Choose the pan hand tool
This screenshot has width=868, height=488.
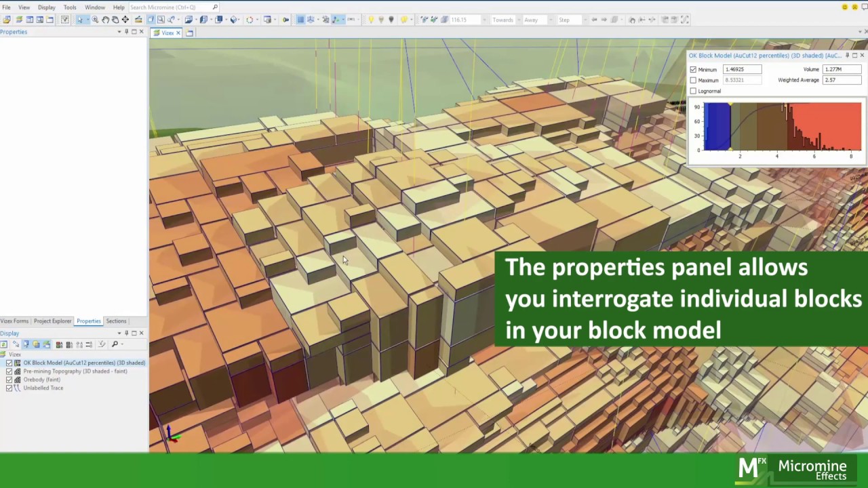pos(106,20)
